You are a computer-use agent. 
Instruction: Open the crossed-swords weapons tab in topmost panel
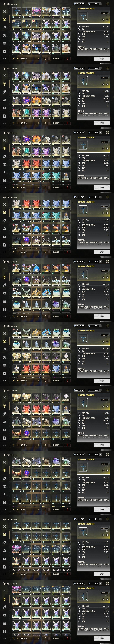pyautogui.click(x=4, y=11)
